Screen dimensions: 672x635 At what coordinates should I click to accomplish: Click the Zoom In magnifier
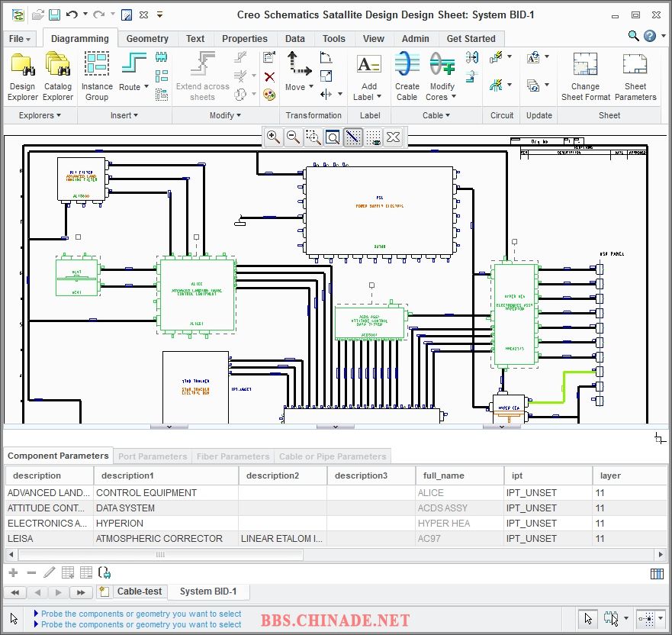[273, 137]
